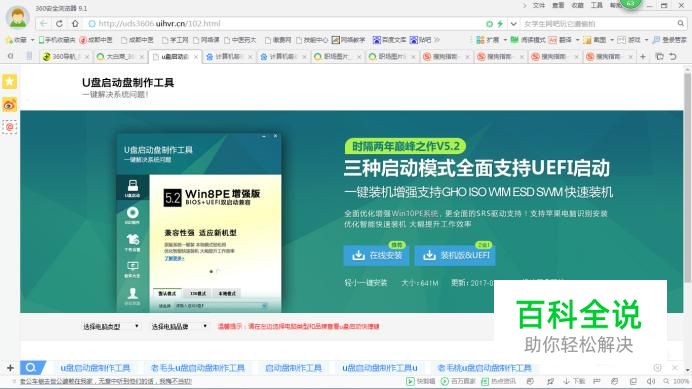Screen dimensions: 692x389
Task: Open 快剪辑 in the status bar
Action: click(421, 381)
